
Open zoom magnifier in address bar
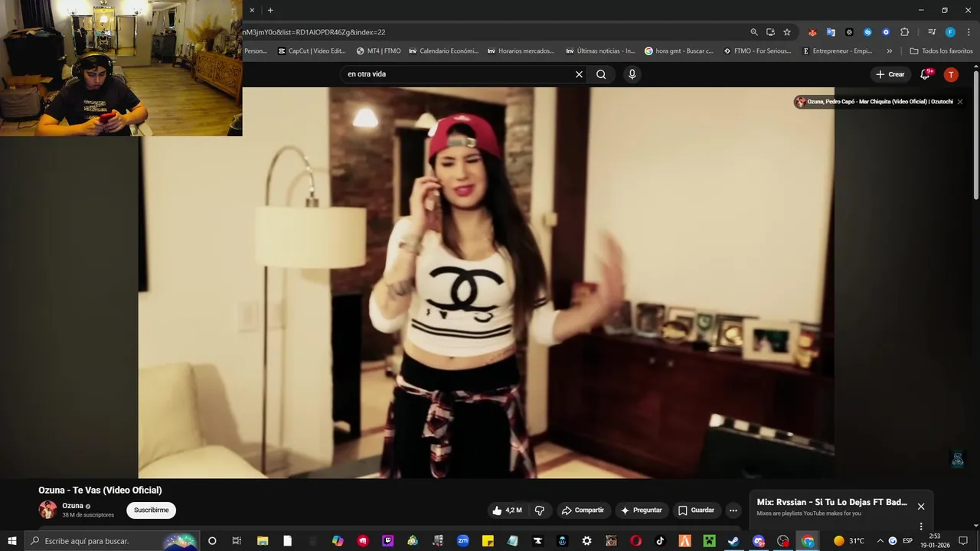coord(754,32)
